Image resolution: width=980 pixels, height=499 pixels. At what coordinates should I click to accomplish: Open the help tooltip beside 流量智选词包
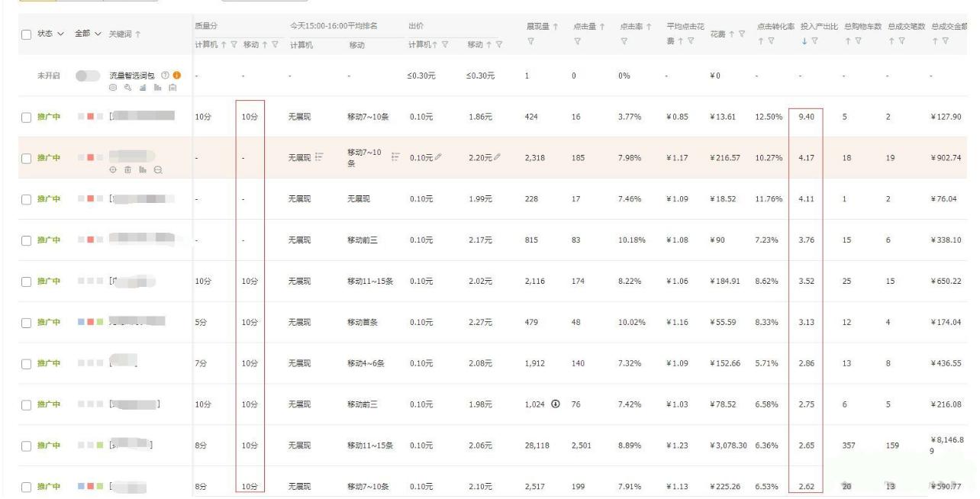pyautogui.click(x=165, y=75)
